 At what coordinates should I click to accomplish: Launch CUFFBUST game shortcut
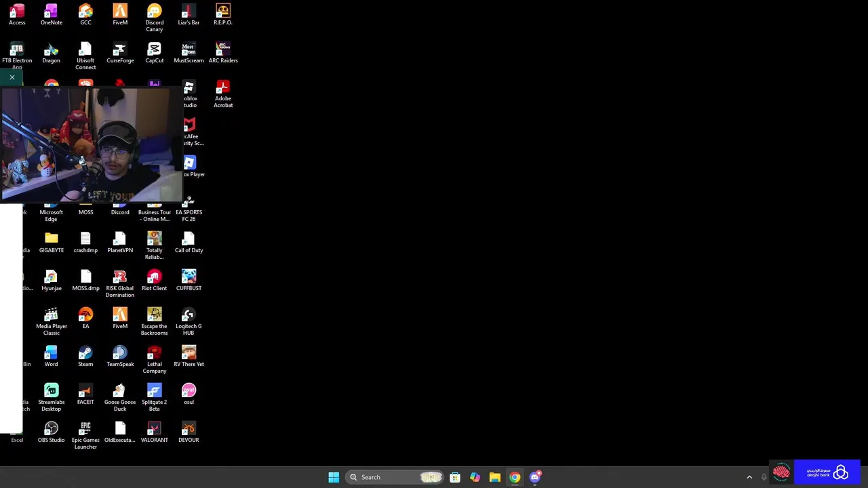(189, 280)
